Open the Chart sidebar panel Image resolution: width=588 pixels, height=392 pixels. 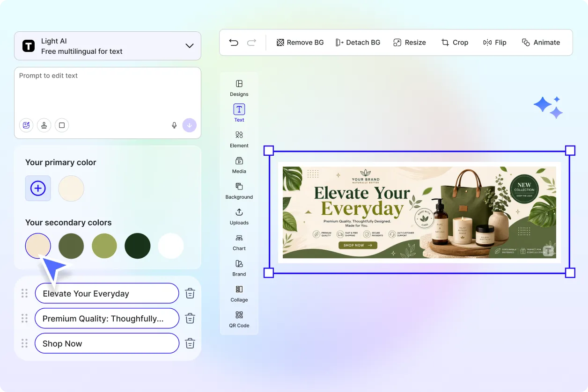239,242
